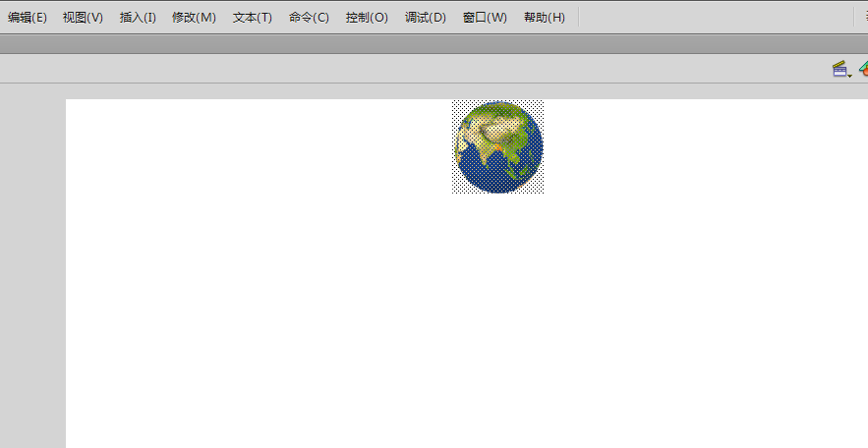Open the 修改(M) menu
This screenshot has height=448, width=868.
(x=194, y=18)
